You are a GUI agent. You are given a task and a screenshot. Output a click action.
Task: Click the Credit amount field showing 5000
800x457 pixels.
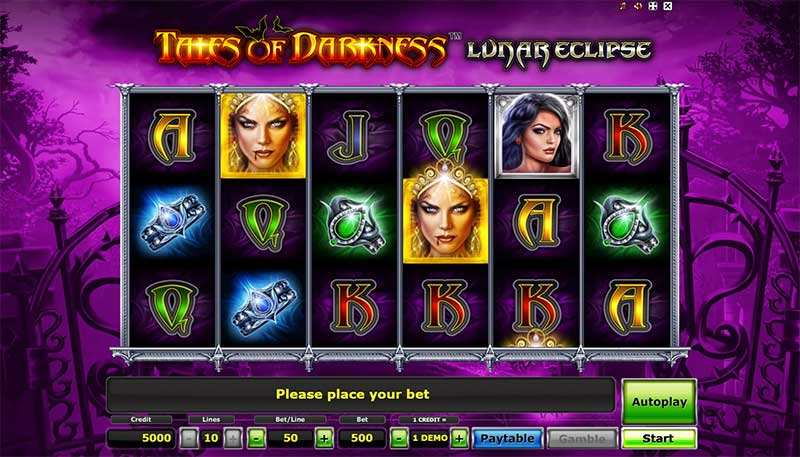(x=141, y=438)
